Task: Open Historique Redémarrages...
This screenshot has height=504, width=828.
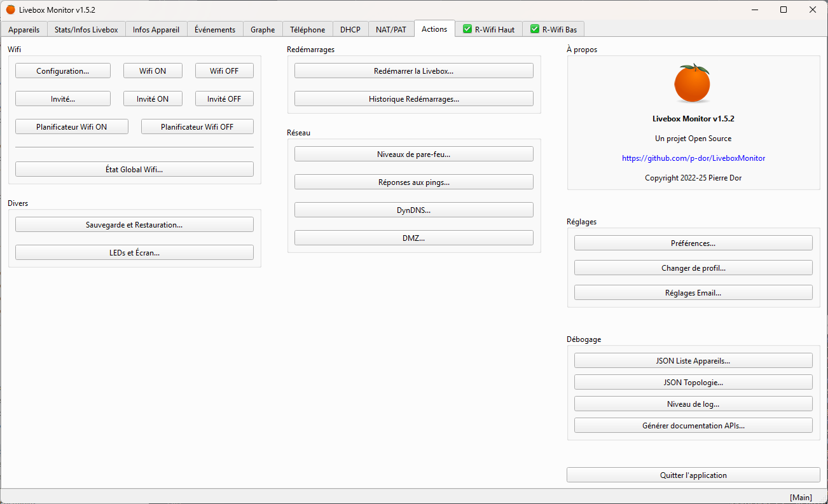Action: pos(414,99)
